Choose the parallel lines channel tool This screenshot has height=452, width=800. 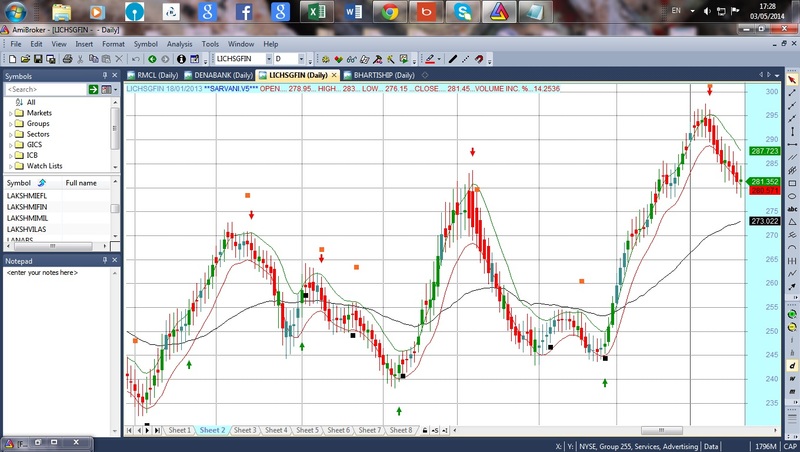(x=792, y=157)
